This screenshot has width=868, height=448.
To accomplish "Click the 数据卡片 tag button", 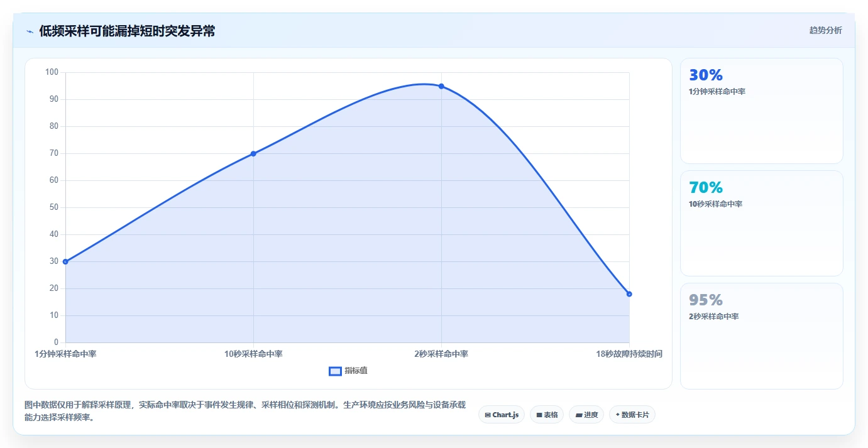I will tap(632, 415).
